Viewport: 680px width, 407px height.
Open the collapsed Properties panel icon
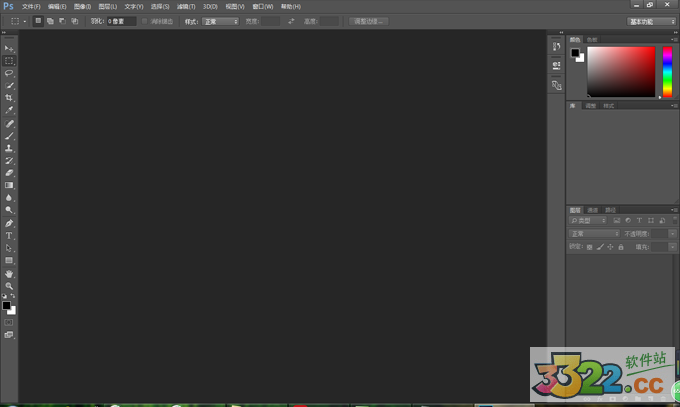coord(556,66)
